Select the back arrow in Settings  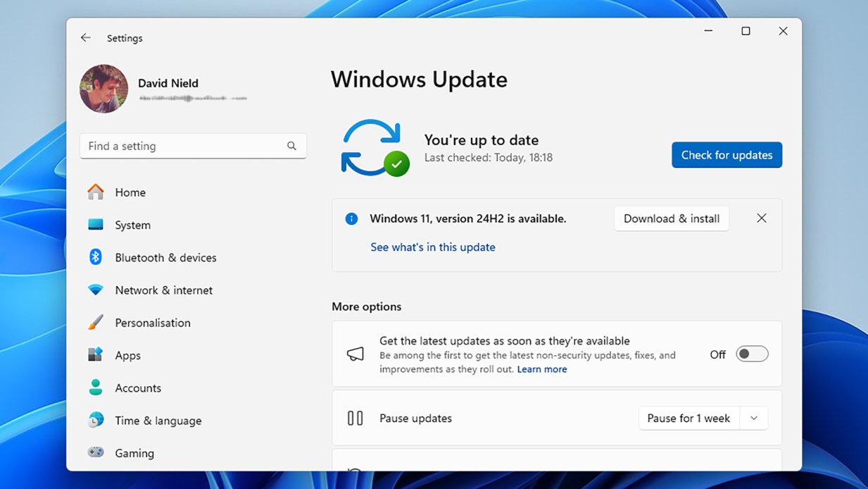(x=85, y=37)
